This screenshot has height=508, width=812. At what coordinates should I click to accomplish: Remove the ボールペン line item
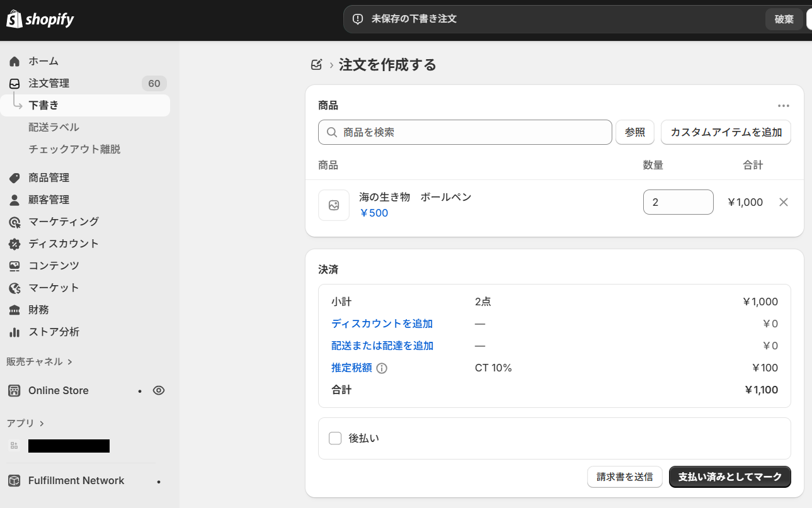click(784, 202)
